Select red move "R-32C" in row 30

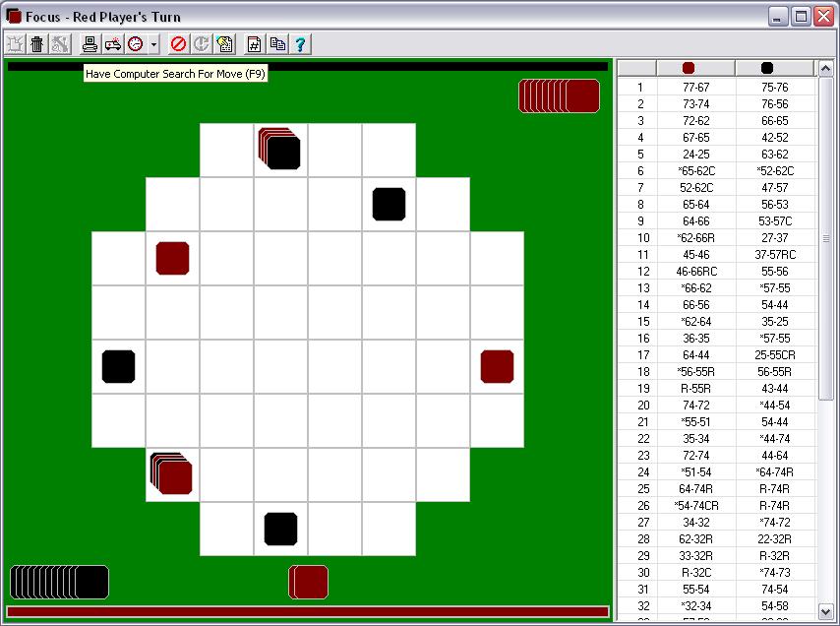click(695, 573)
